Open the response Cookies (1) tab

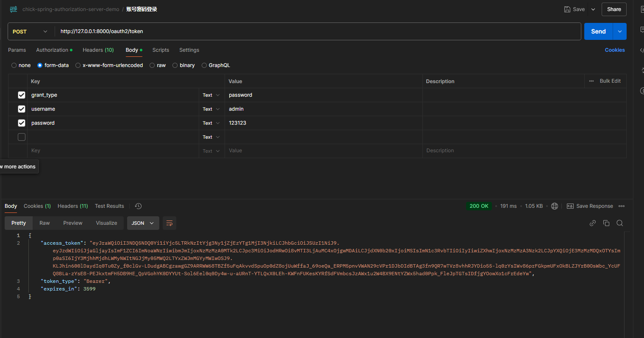click(x=37, y=206)
